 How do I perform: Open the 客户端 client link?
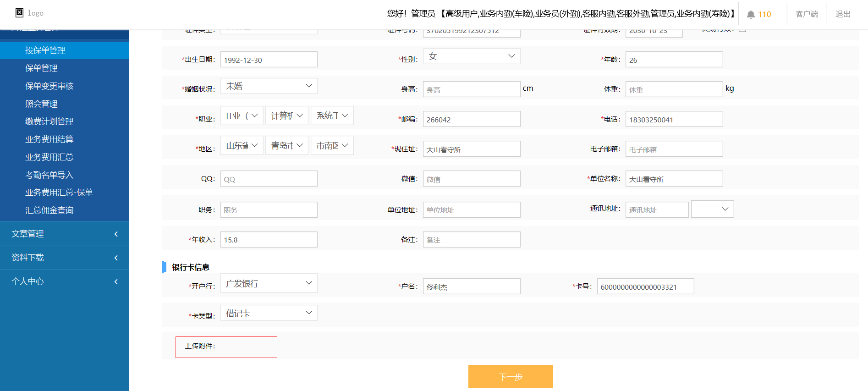pyautogui.click(x=807, y=14)
